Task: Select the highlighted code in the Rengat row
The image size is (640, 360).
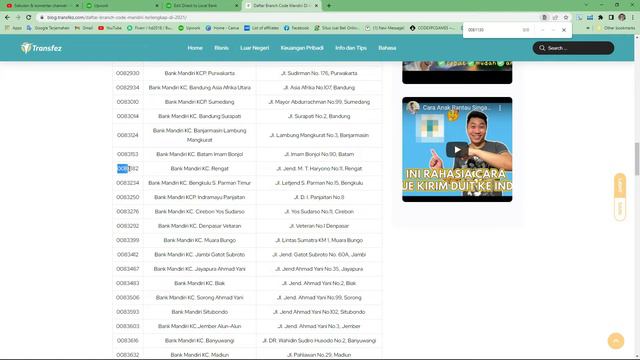Action: pyautogui.click(x=122, y=169)
